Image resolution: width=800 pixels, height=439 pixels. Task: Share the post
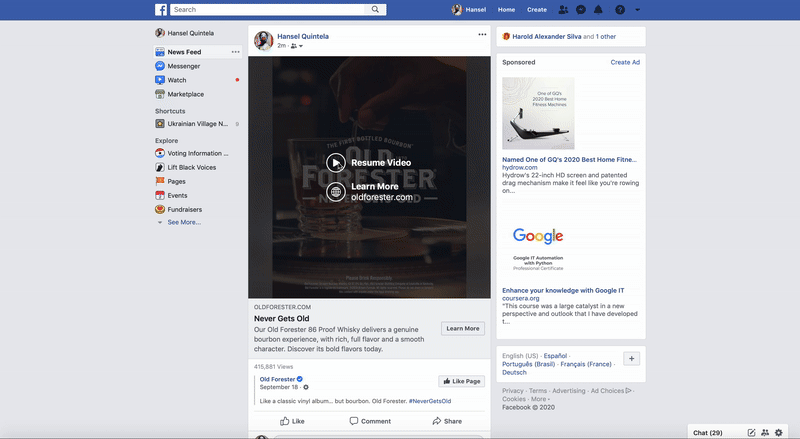(x=447, y=421)
